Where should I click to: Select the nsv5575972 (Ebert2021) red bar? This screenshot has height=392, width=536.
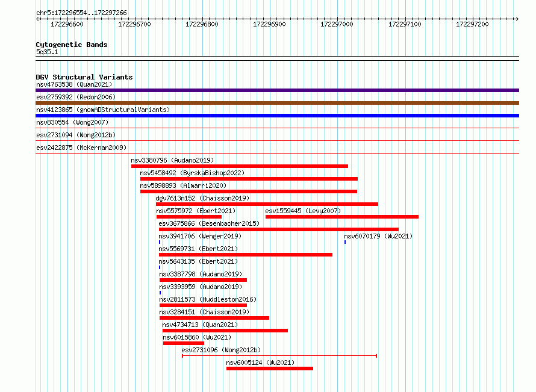coord(189,217)
